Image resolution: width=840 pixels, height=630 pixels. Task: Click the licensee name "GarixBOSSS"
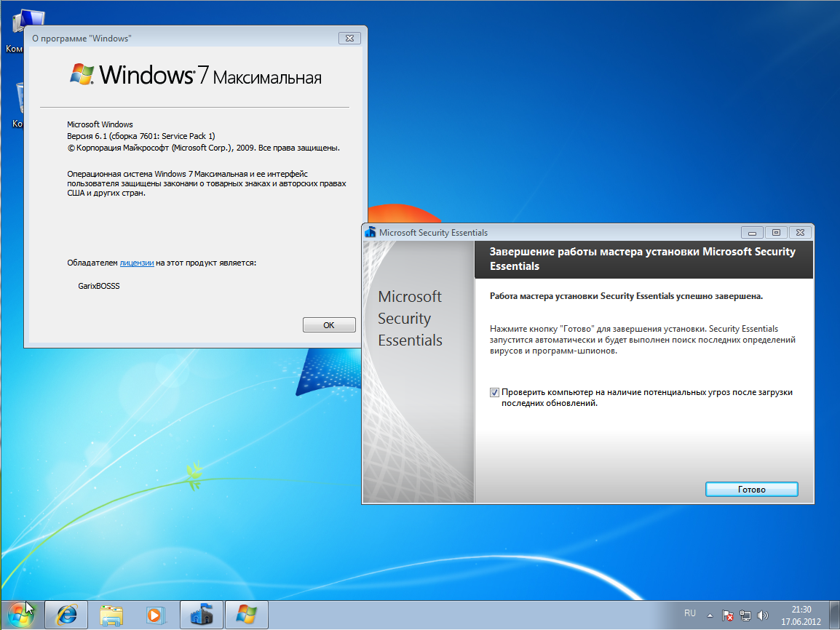(99, 286)
